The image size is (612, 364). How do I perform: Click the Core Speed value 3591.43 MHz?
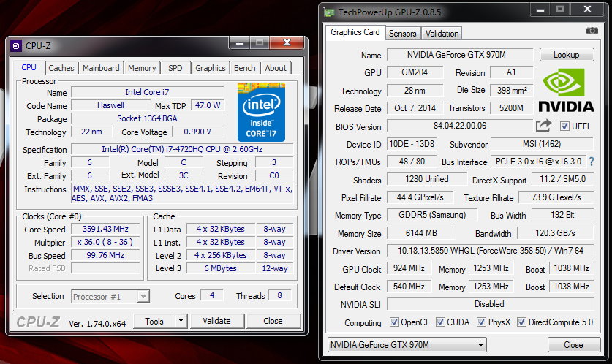click(x=105, y=229)
